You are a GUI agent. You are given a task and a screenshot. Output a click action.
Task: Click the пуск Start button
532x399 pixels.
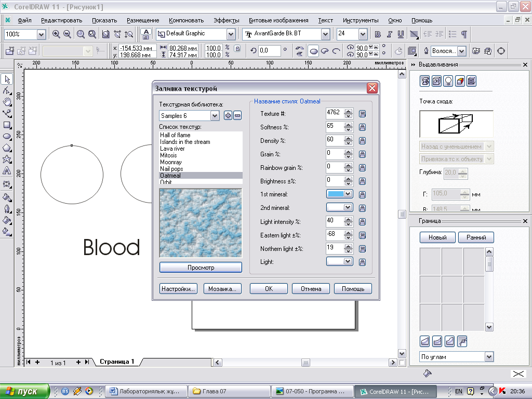[25, 391]
